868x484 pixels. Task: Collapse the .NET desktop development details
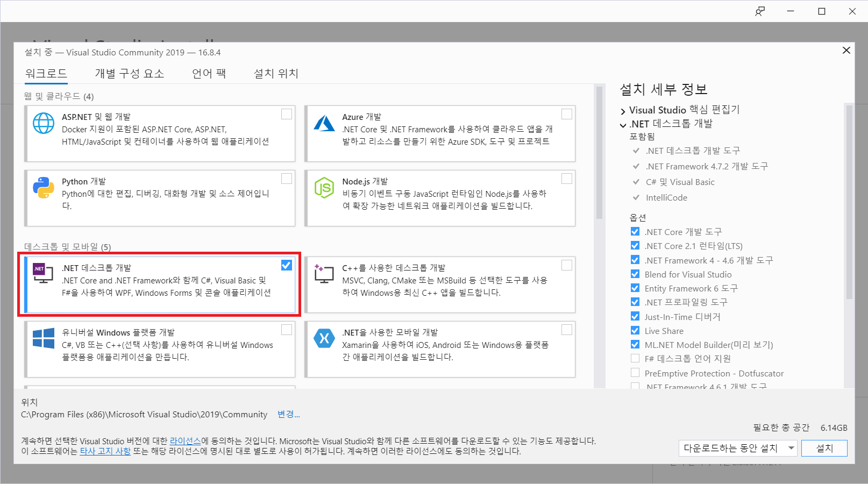click(x=623, y=125)
